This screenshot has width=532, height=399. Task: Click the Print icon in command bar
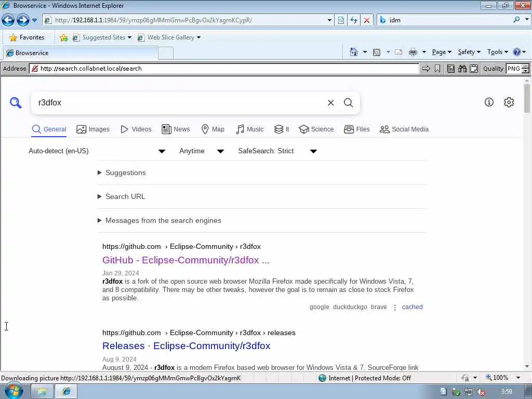(x=413, y=52)
